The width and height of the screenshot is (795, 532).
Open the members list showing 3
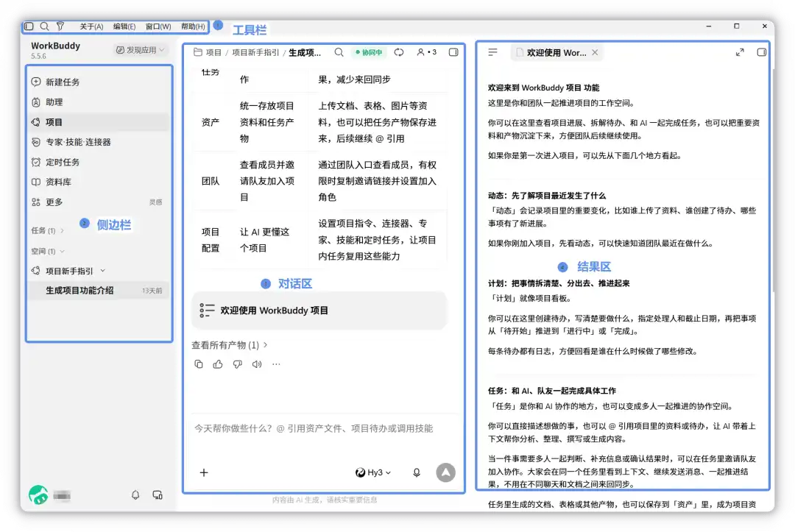pos(426,52)
